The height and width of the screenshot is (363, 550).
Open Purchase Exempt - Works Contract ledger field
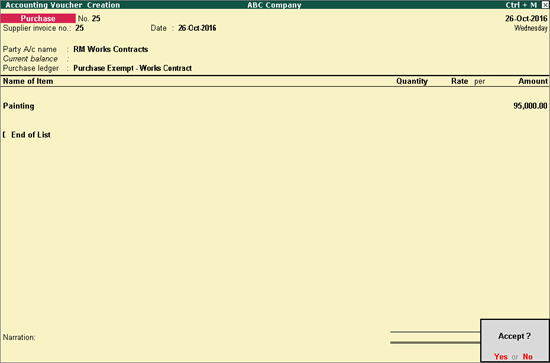[x=132, y=68]
